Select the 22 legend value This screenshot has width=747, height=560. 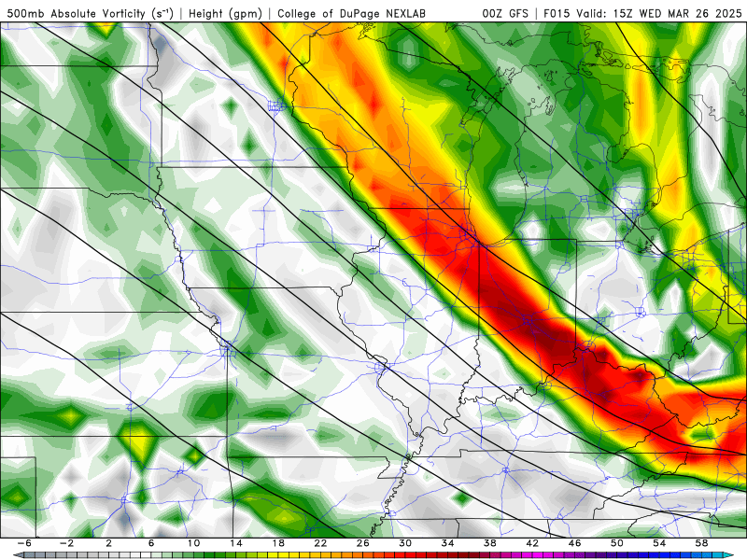point(320,543)
